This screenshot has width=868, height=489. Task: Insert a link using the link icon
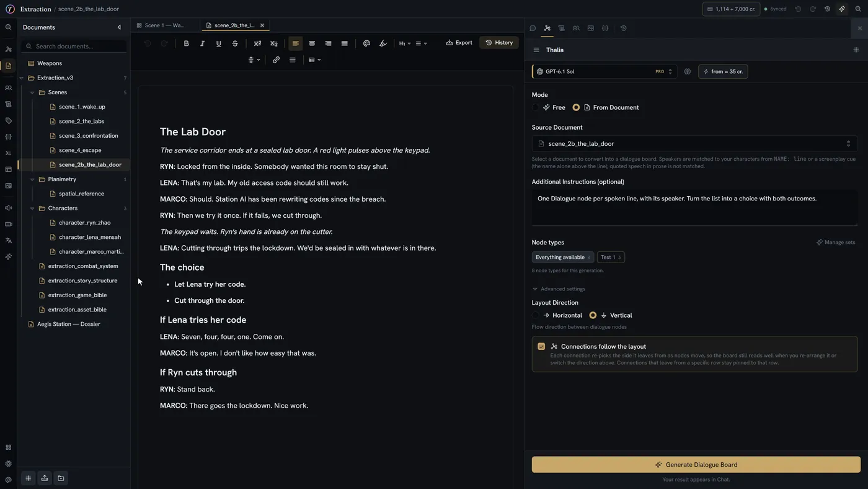pos(276,60)
